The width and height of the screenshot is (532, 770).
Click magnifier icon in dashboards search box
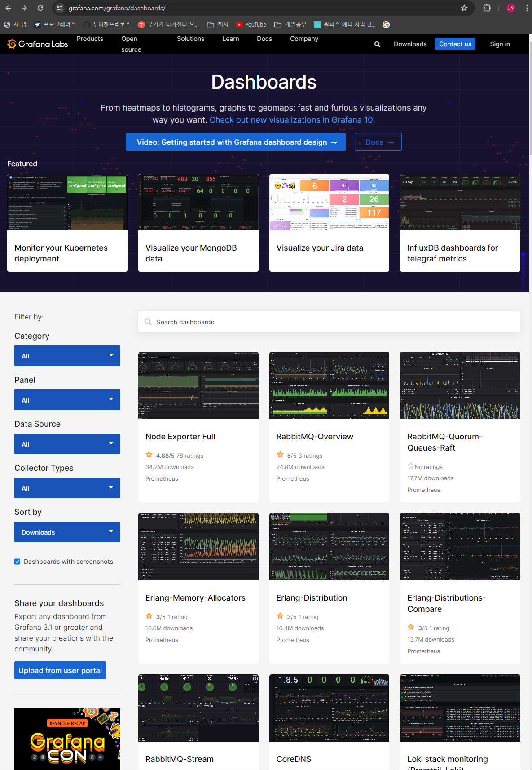point(148,322)
